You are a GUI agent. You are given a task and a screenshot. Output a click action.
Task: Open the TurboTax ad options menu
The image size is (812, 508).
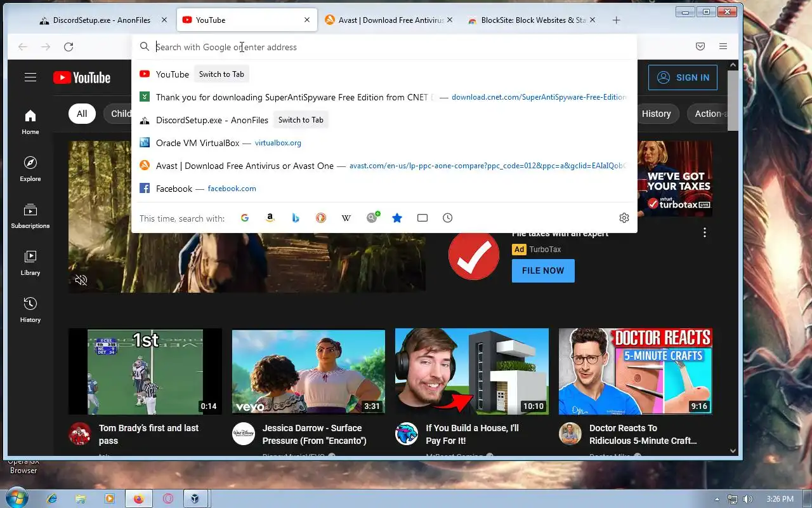[705, 233]
